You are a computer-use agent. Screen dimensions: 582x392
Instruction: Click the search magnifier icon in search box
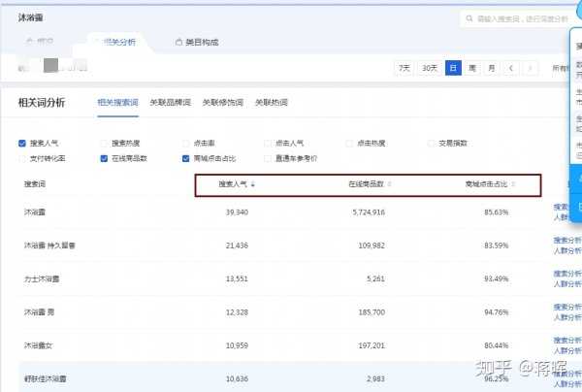coord(469,18)
